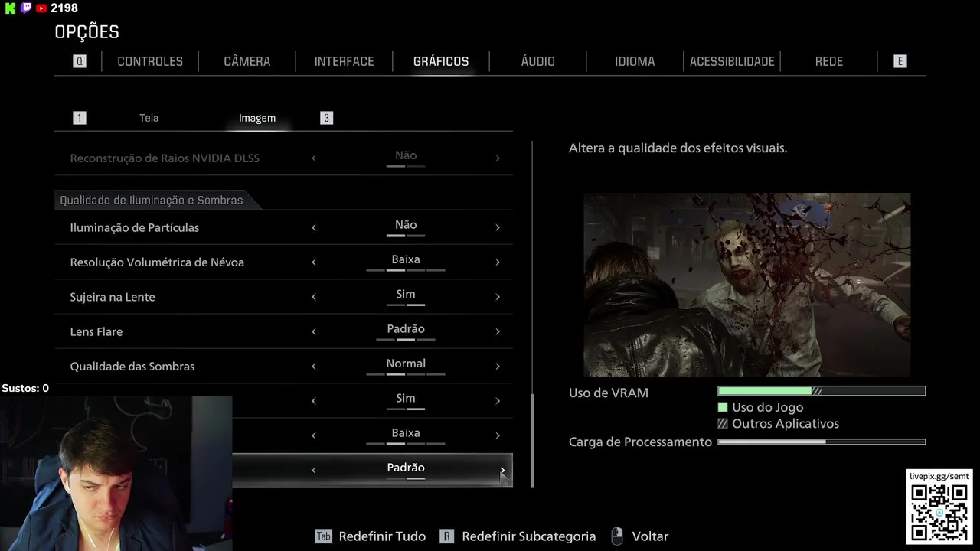
Task: Select the Resolução Volumétrica de Névoa row
Action: (x=283, y=262)
